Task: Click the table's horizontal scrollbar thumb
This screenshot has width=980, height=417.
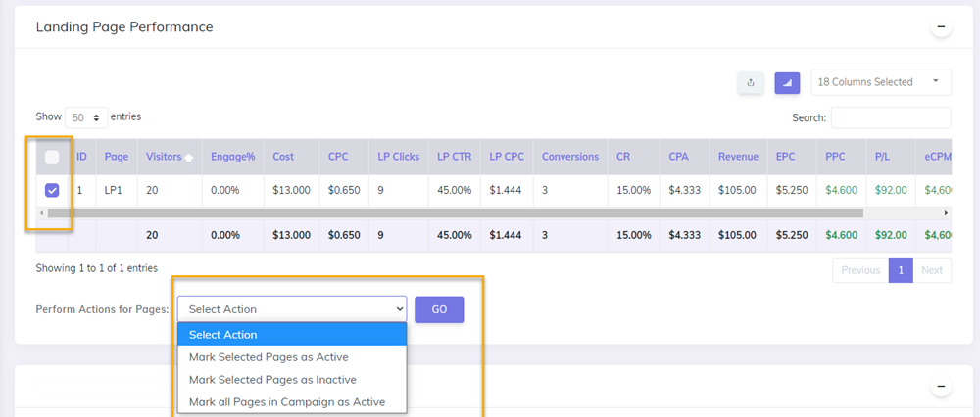Action: coord(455,212)
